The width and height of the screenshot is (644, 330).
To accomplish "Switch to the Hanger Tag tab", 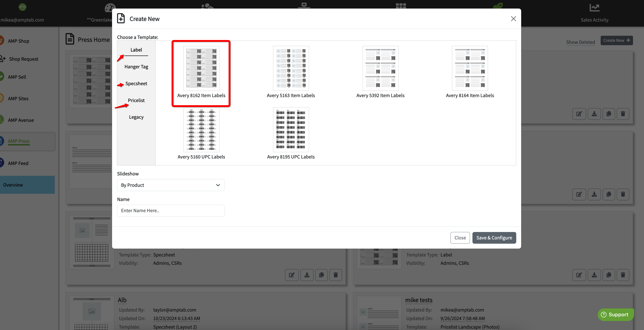I will (136, 67).
